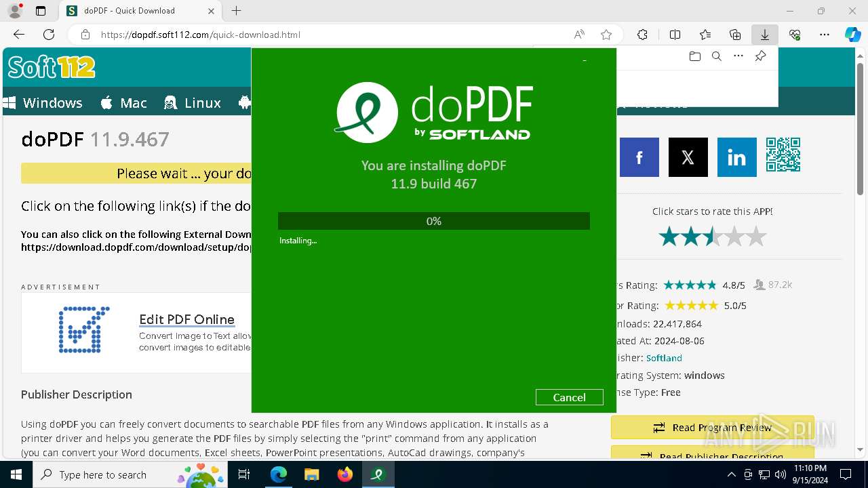
Task: Open the taskbar clock and date
Action: pos(809,474)
